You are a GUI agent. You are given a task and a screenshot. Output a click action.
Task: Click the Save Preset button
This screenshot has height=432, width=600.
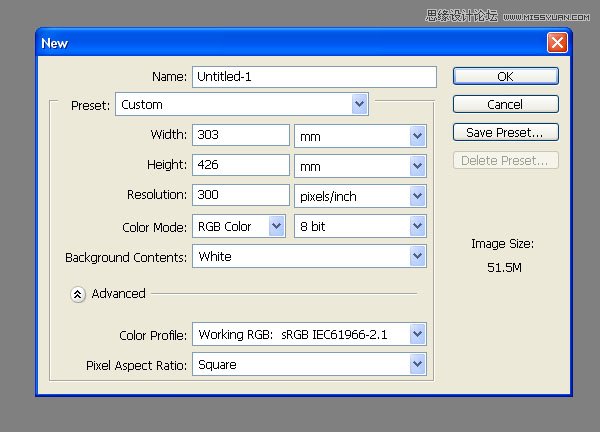(x=505, y=132)
